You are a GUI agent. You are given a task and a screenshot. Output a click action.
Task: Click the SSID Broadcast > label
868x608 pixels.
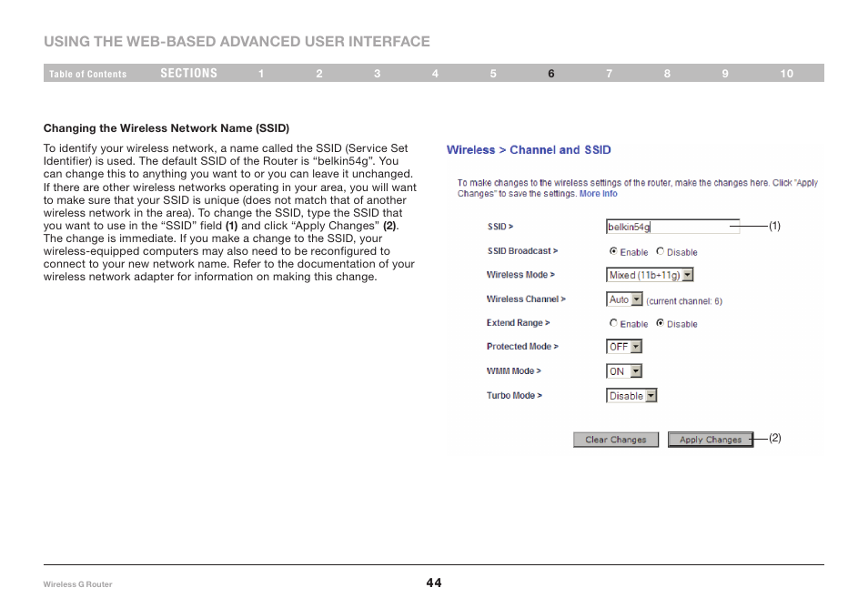coord(522,251)
